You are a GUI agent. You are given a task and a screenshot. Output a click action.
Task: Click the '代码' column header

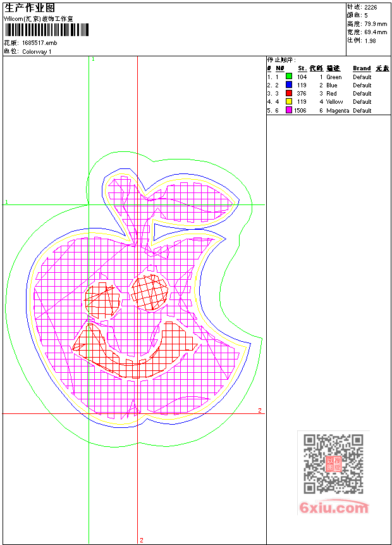[x=316, y=68]
